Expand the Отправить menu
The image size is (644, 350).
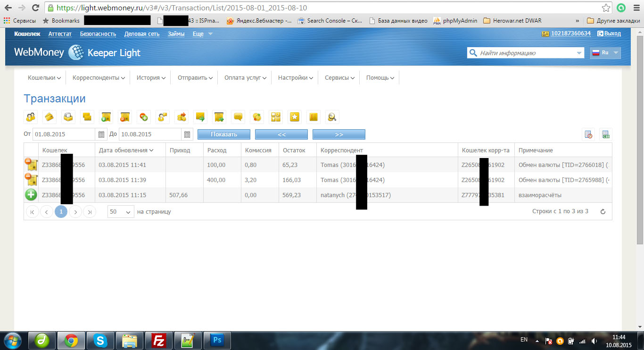tap(195, 78)
